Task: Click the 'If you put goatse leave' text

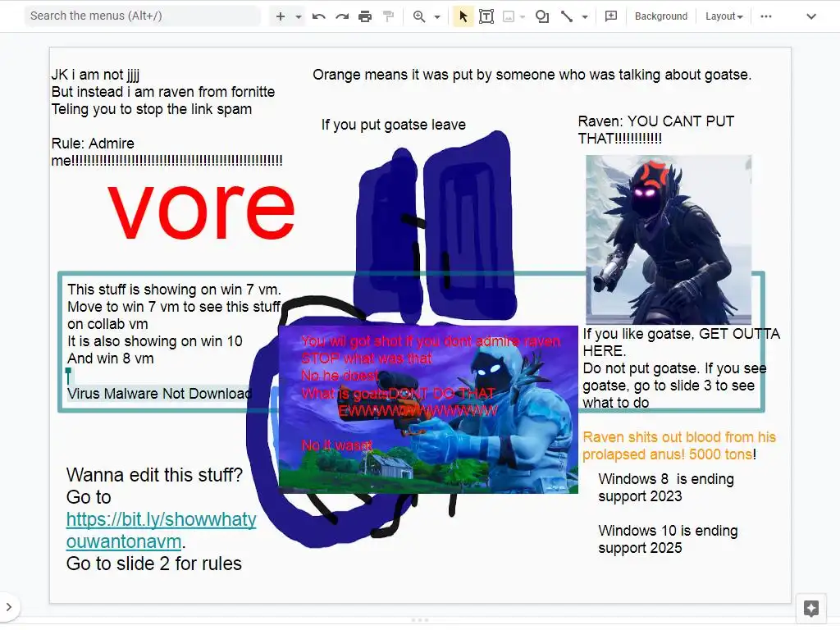Action: click(x=393, y=125)
